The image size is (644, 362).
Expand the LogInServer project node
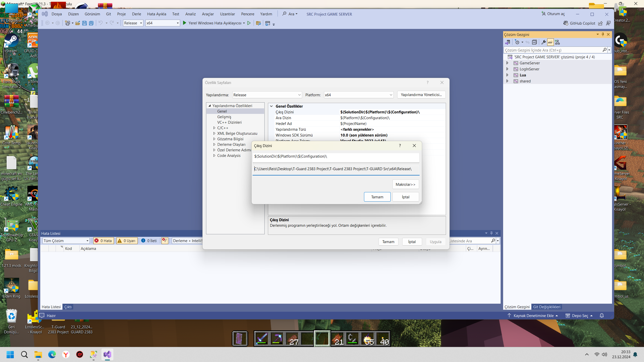(x=507, y=69)
